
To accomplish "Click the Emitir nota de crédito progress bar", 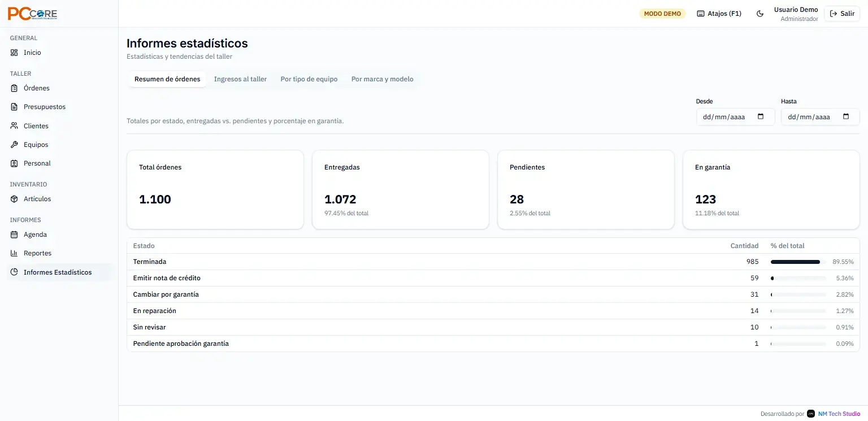I will [x=798, y=279].
